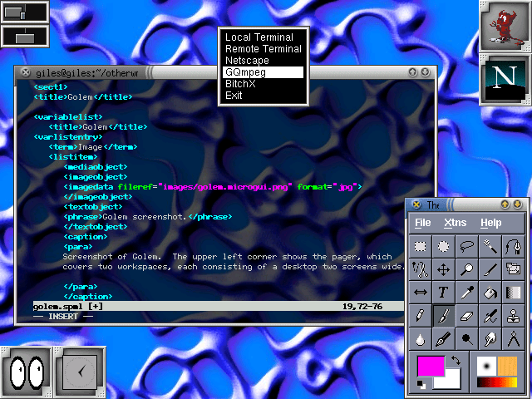The image size is (532, 399).
Task: Select the Rectangular Select tool
Action: click(x=421, y=248)
